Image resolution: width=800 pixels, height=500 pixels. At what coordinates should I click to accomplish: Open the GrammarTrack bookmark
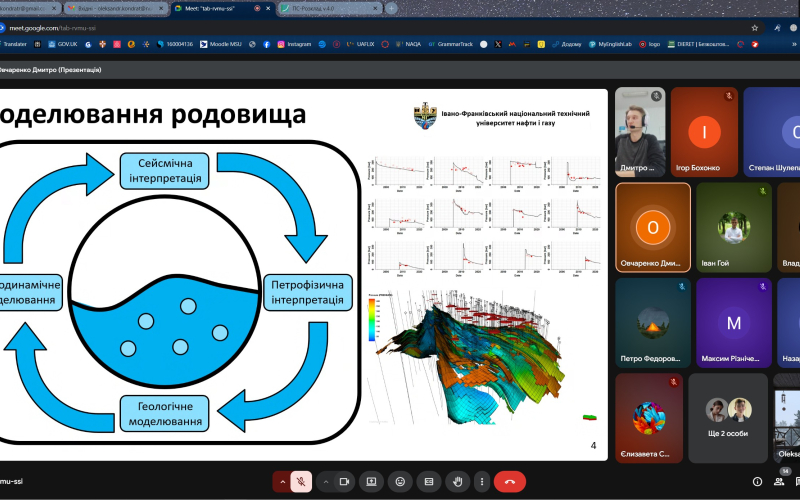(451, 44)
